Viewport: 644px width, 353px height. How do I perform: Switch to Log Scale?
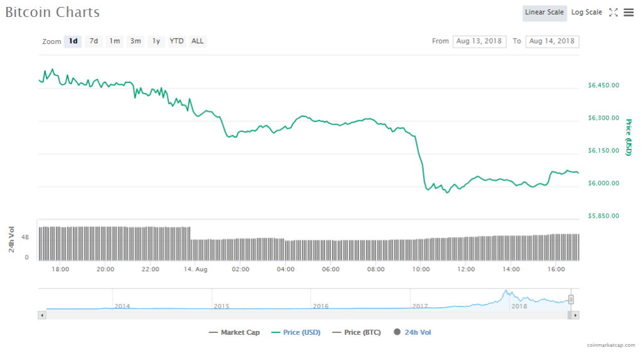tap(586, 13)
